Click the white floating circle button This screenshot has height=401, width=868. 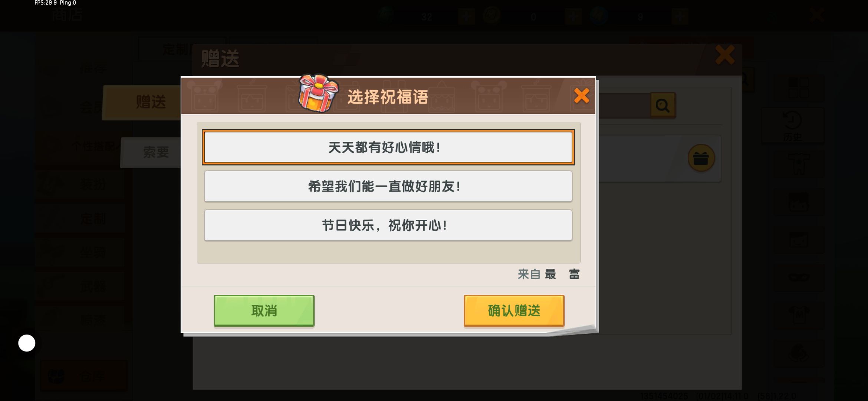tap(27, 343)
